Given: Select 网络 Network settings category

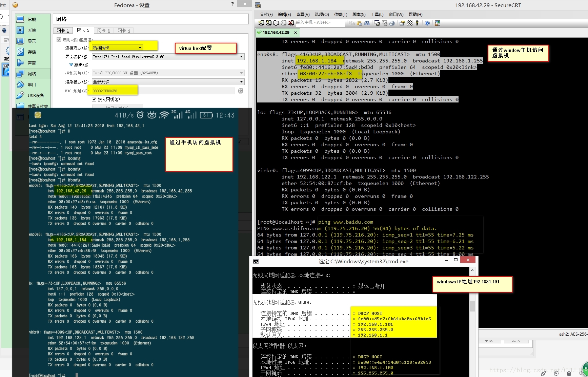Looking at the screenshot, I should pos(33,74).
